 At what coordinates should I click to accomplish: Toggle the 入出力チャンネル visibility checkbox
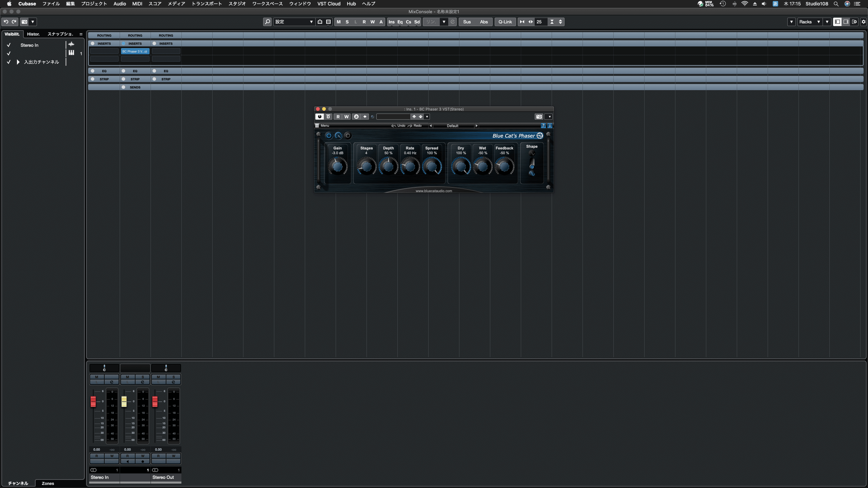tap(8, 62)
